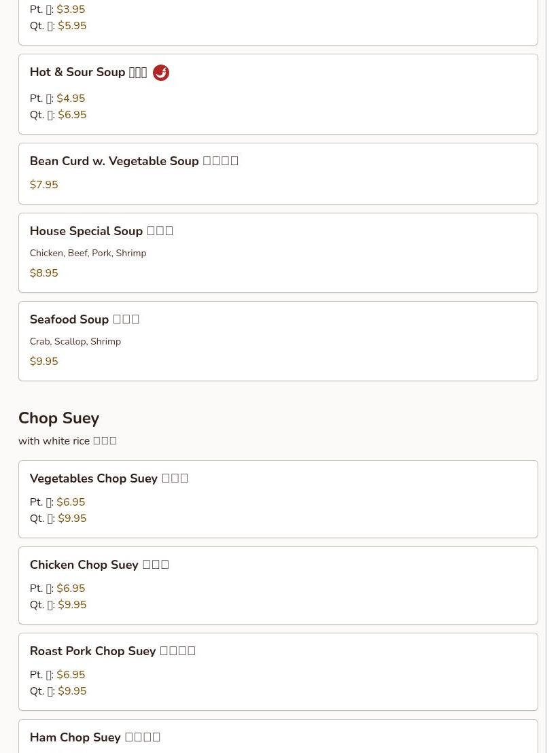Screen dimensions: 560x753
Task: Open the Vegetables Chop Suey item
Action: (109, 478)
